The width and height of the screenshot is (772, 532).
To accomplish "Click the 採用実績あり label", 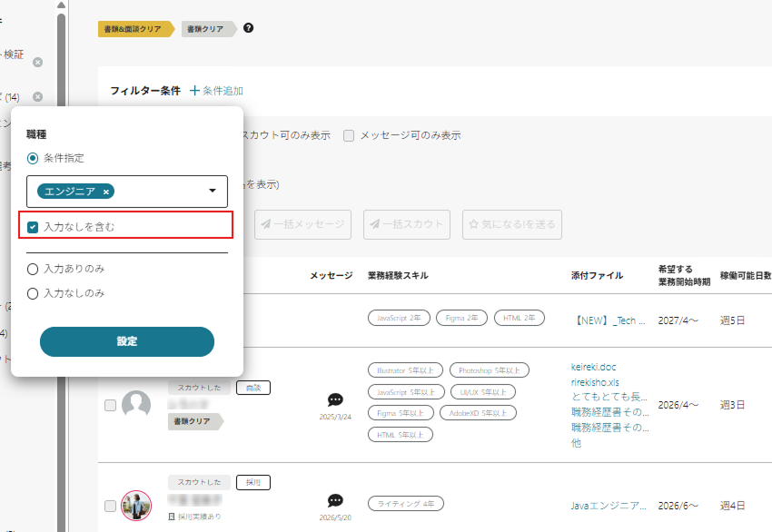I will click(x=194, y=517).
